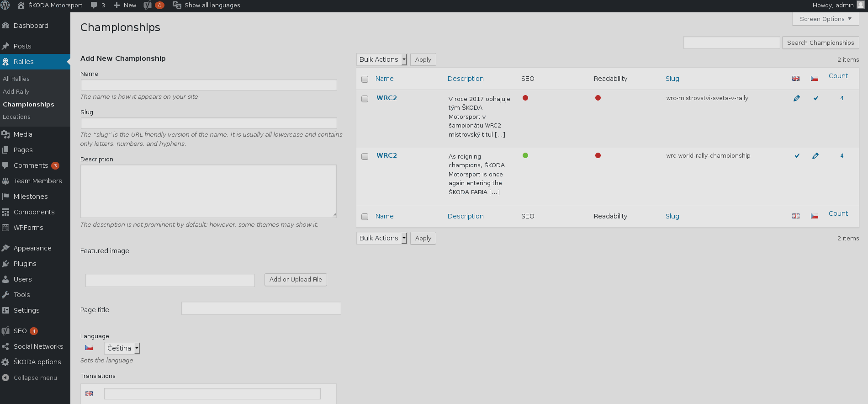Click the Appearance brush icon
The width and height of the screenshot is (868, 404).
pyautogui.click(x=5, y=248)
